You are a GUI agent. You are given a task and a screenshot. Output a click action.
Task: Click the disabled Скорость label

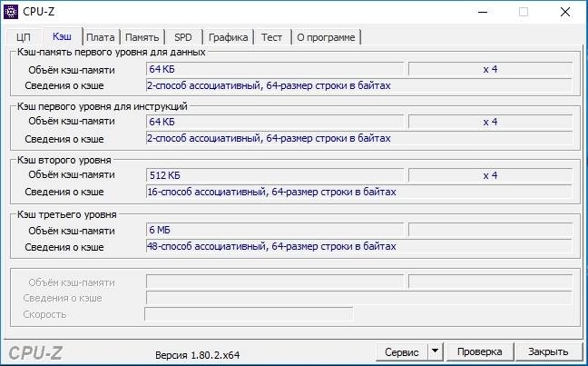[44, 314]
